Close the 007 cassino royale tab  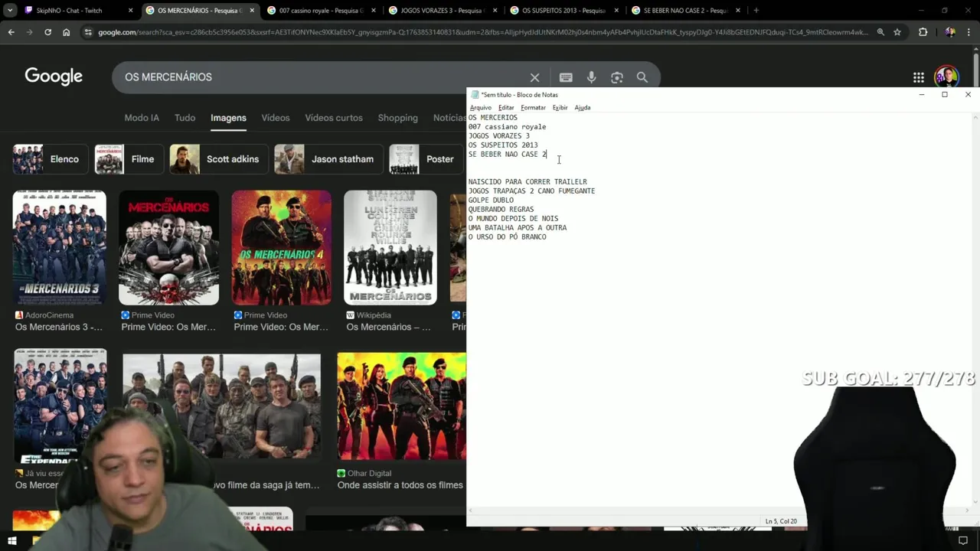pos(374,11)
